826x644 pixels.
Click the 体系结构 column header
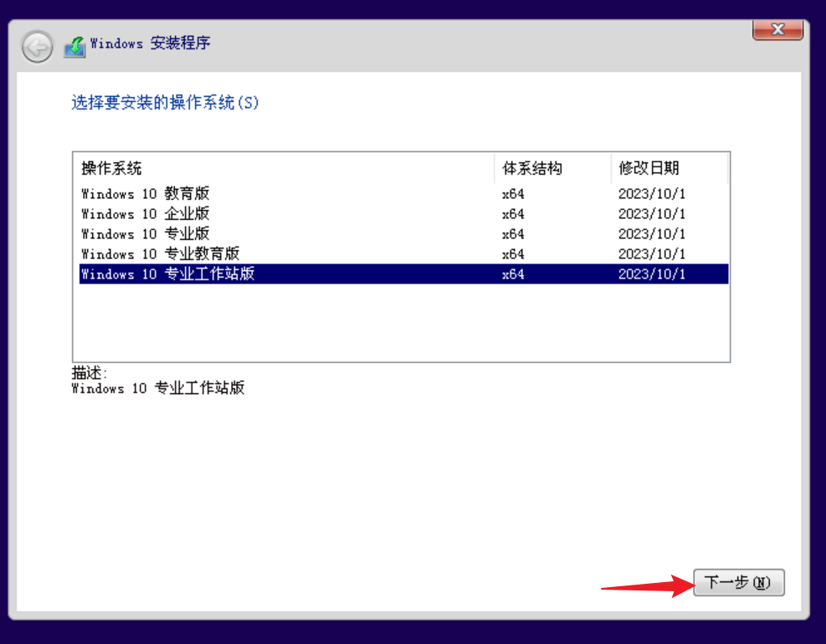point(552,168)
